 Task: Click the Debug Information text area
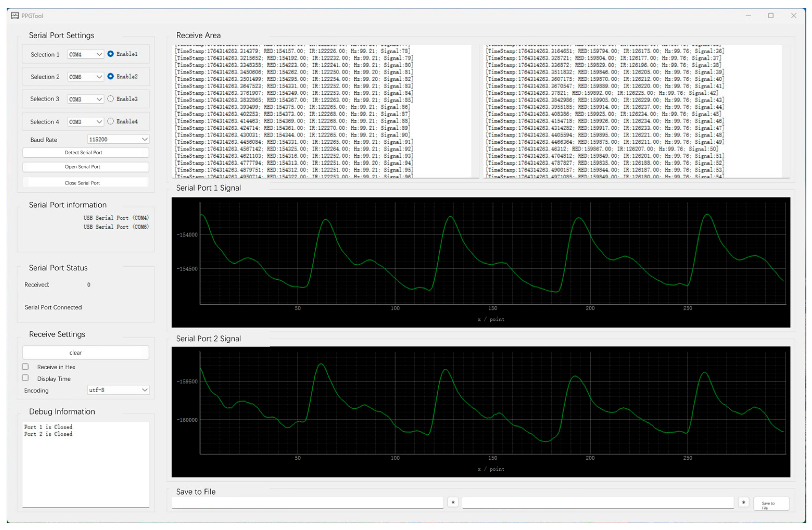pyautogui.click(x=85, y=464)
